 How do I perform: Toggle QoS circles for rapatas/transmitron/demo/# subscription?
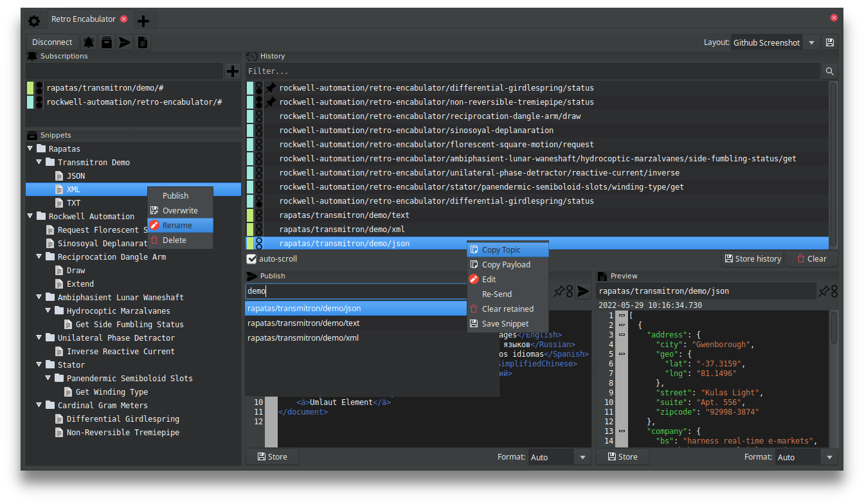point(39,87)
